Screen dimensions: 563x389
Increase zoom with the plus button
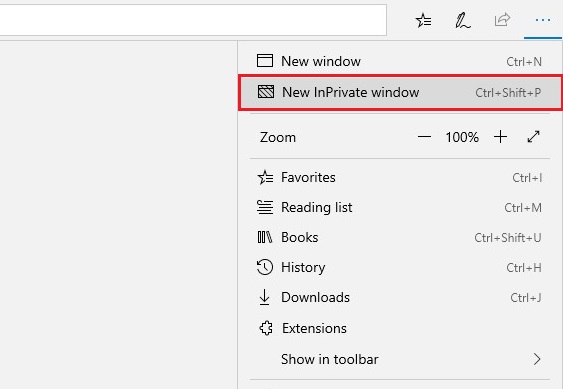pyautogui.click(x=500, y=137)
